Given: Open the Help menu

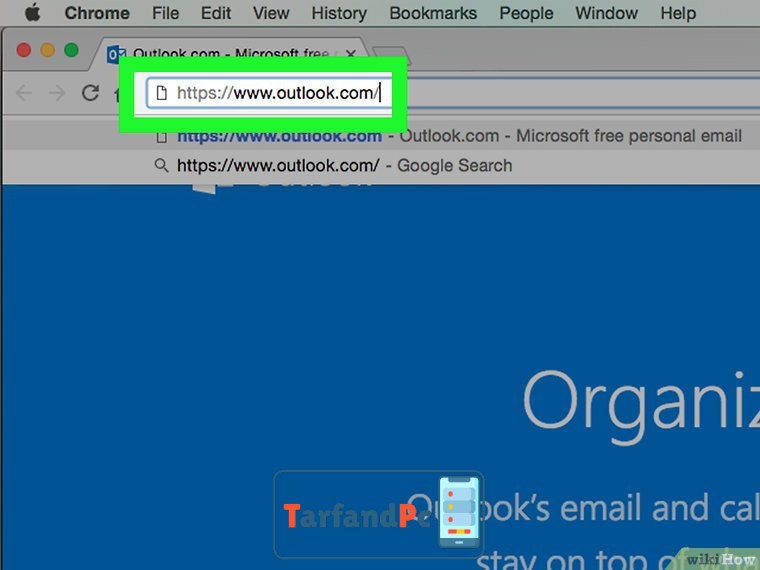Looking at the screenshot, I should point(678,13).
